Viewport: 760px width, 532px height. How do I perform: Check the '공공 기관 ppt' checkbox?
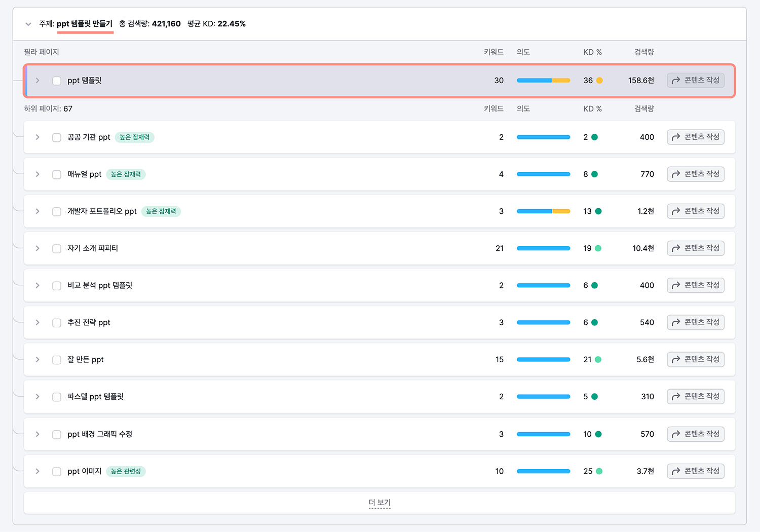[57, 137]
